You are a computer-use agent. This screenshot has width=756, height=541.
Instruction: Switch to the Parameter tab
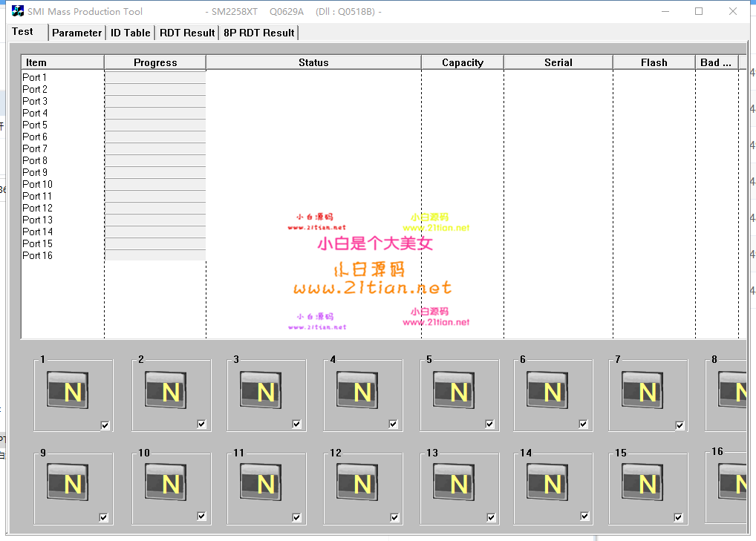tap(76, 33)
